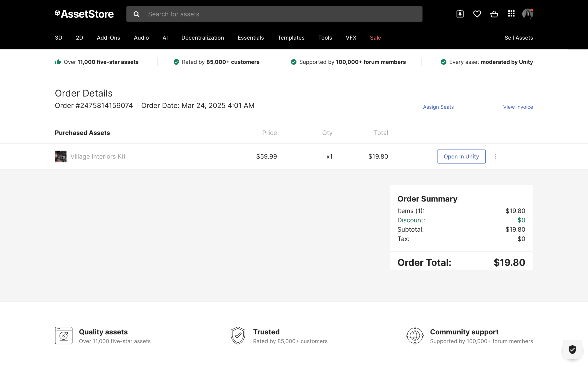
Task: Open the My Assets download icon
Action: coord(460,14)
